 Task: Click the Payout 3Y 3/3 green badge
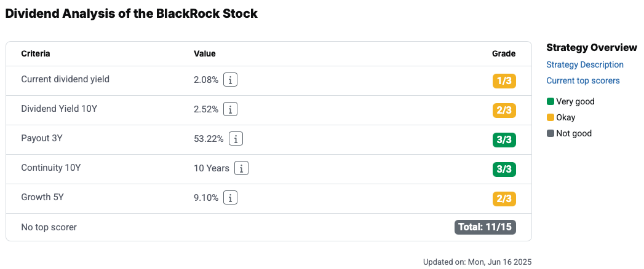(504, 140)
